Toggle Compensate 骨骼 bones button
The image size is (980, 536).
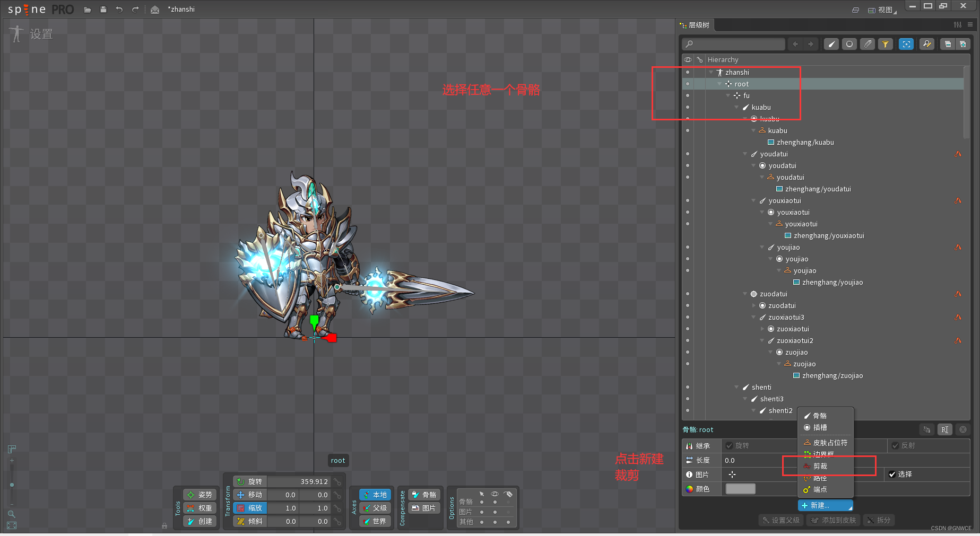click(424, 495)
